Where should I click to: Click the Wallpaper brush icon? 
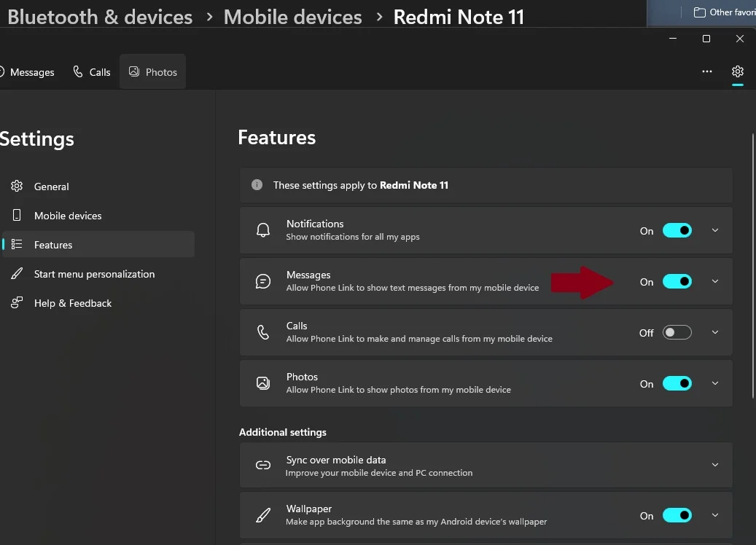pyautogui.click(x=262, y=515)
